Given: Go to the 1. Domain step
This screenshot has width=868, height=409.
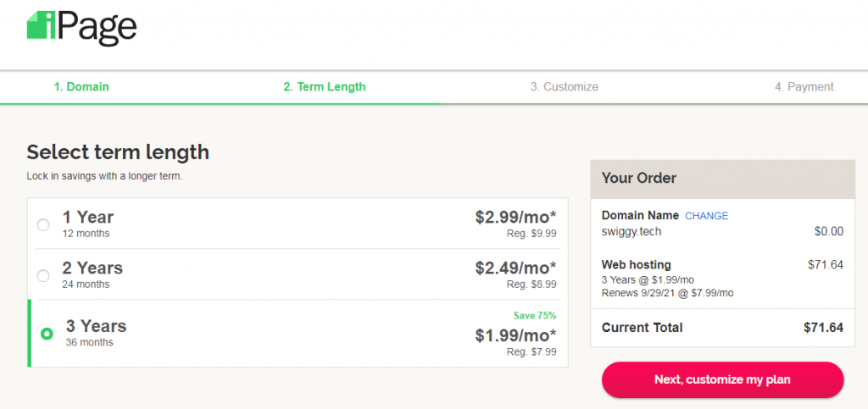Looking at the screenshot, I should coord(81,86).
